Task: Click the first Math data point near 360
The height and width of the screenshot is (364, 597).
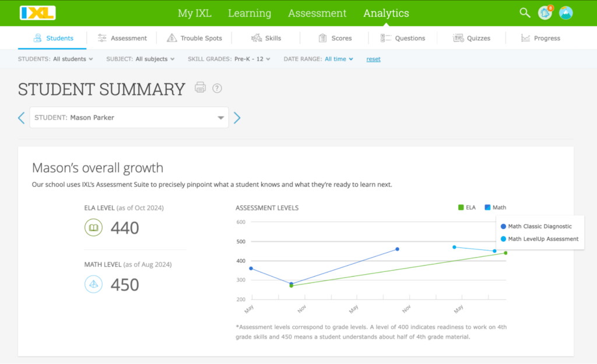Action: pos(251,268)
